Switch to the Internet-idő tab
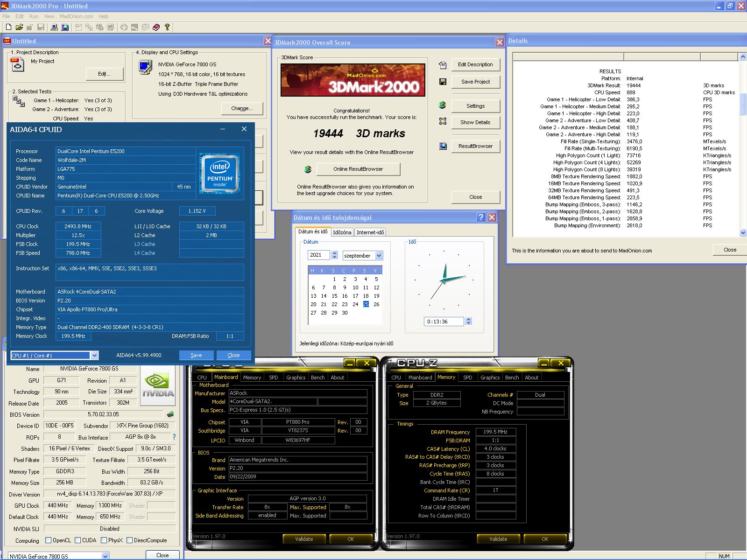This screenshot has width=747, height=560. click(x=370, y=232)
